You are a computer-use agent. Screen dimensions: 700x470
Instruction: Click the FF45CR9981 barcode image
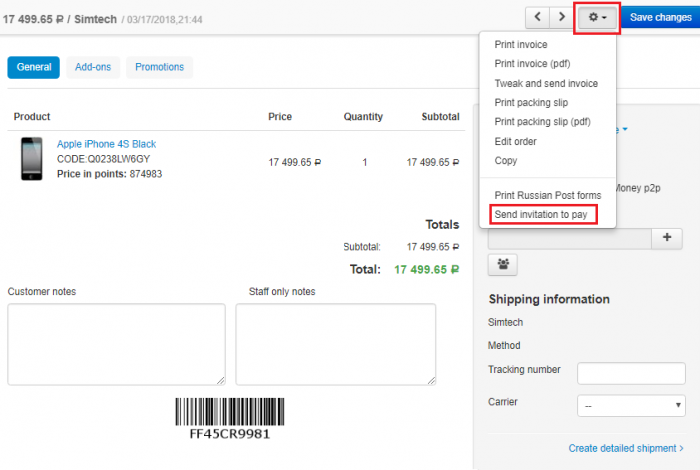pos(230,418)
